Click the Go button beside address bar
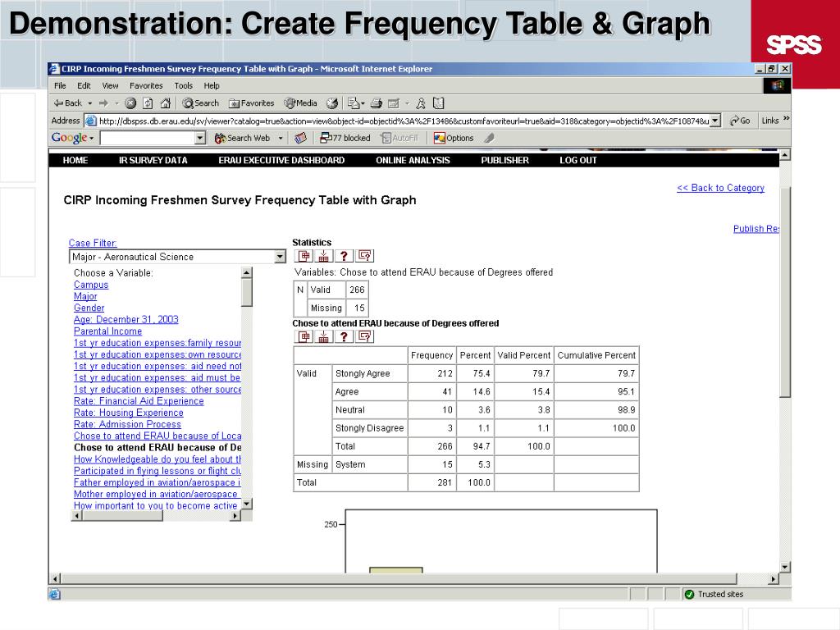The image size is (840, 630). pyautogui.click(x=740, y=121)
